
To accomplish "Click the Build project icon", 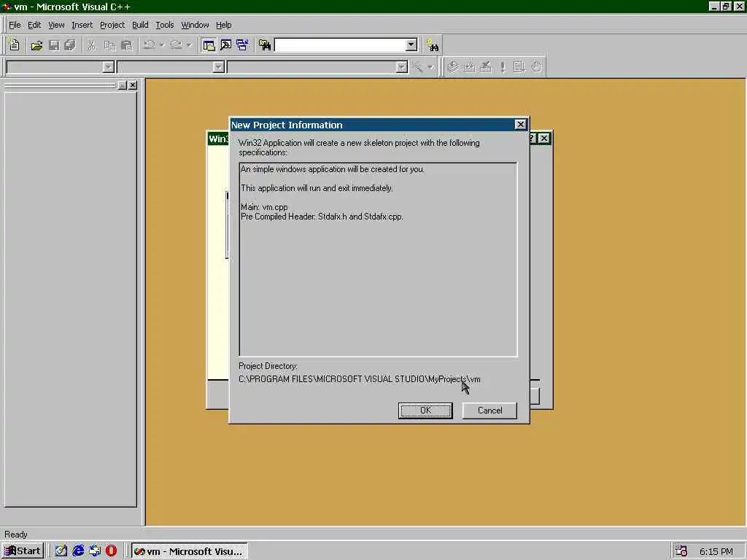I will tap(470, 67).
